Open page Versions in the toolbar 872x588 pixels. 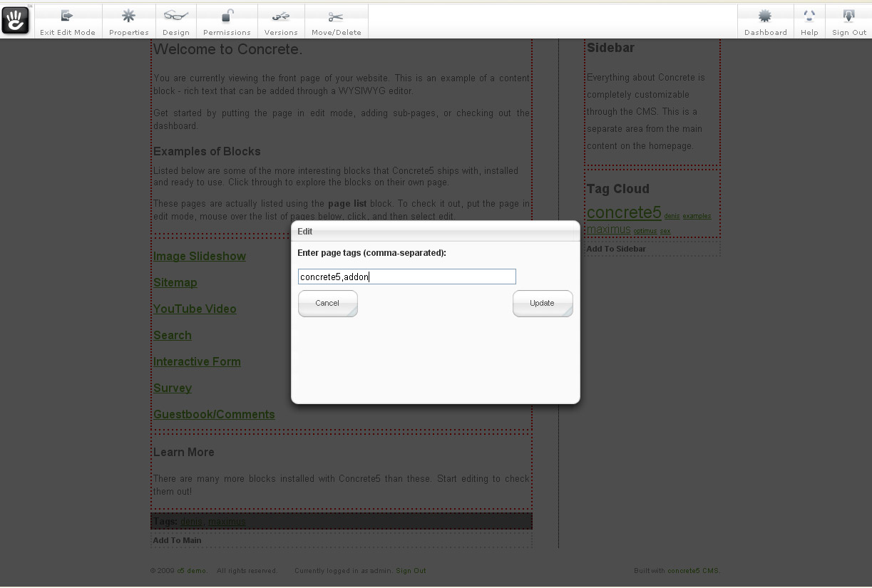tap(282, 21)
